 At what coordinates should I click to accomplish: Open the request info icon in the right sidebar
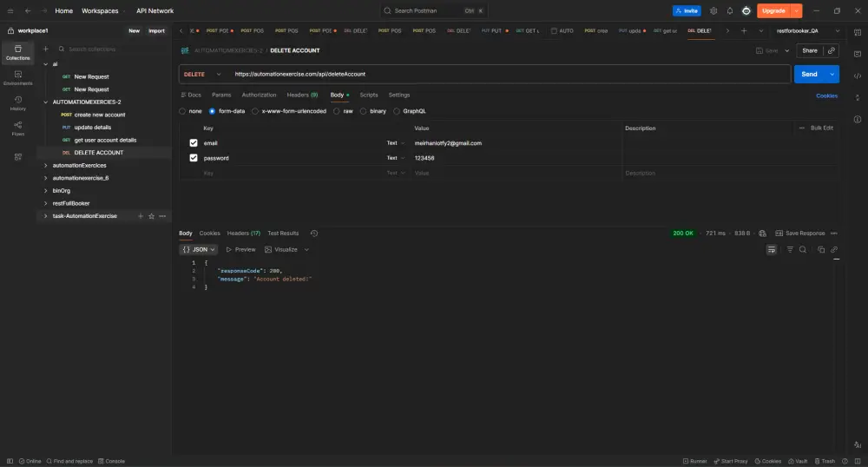(858, 120)
